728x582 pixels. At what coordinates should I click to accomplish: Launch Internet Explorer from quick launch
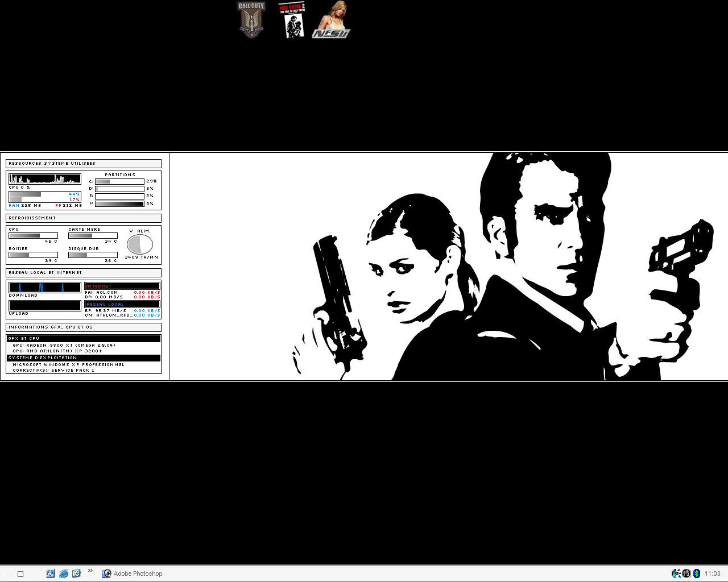click(64, 573)
